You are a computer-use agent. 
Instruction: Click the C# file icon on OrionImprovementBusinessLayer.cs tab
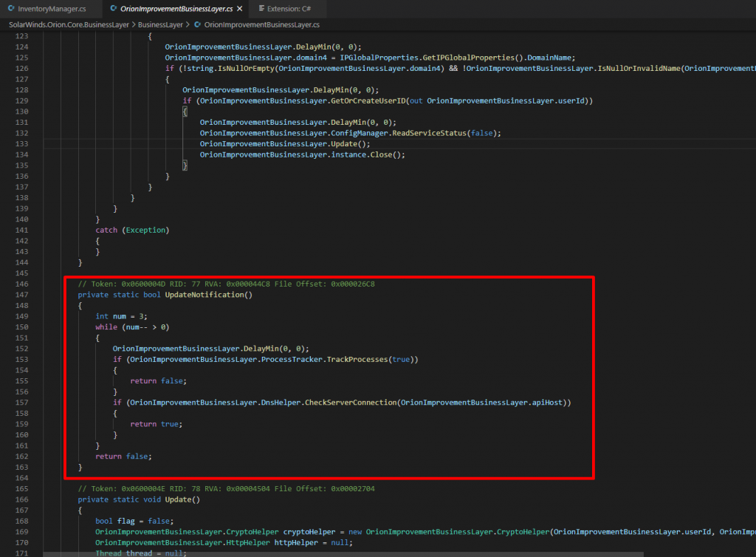(113, 9)
